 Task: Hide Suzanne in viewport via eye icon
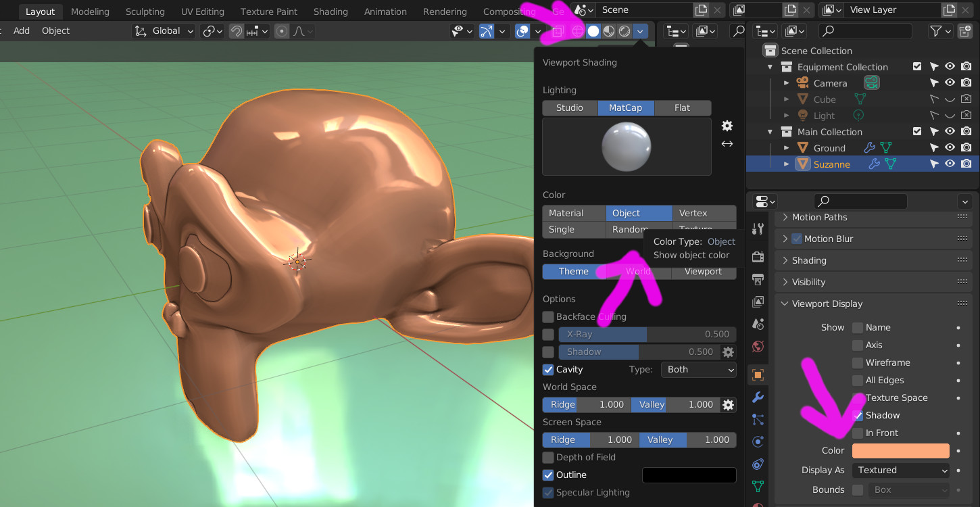pos(950,164)
